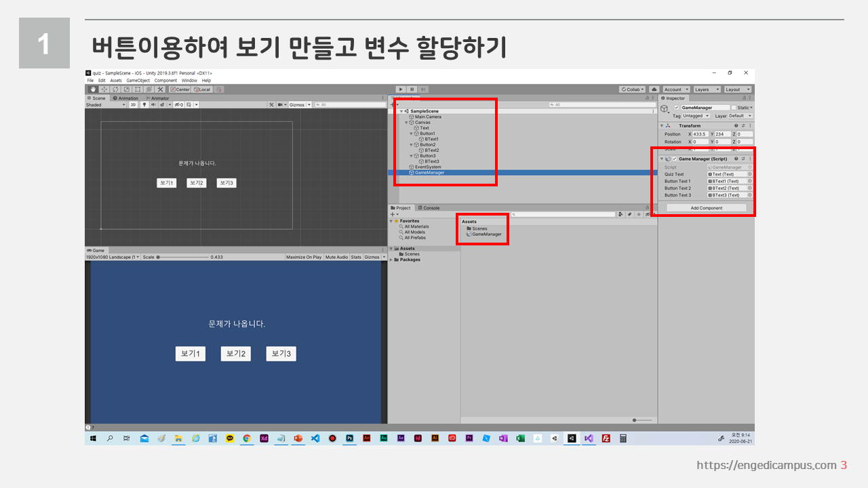Open the Collab dropdown

pos(633,89)
